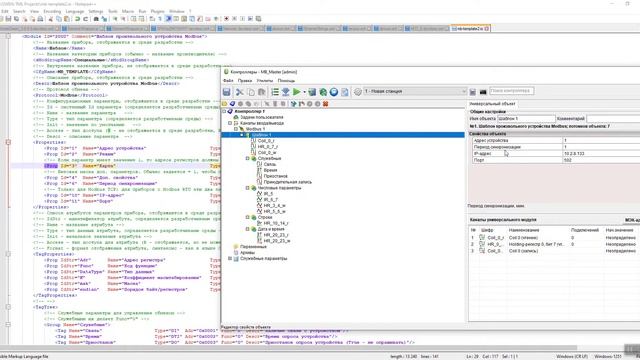Select the HR_20_23_w tree item

pyautogui.click(x=277, y=241)
